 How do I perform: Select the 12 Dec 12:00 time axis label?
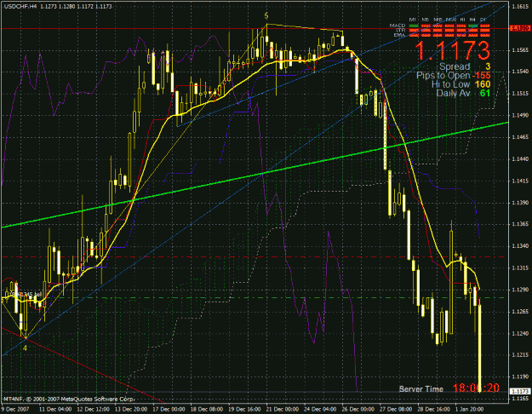94,409
